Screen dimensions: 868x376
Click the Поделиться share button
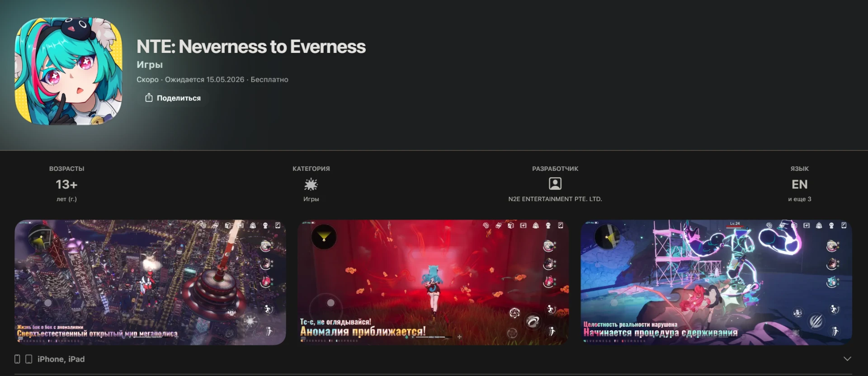[x=173, y=98]
